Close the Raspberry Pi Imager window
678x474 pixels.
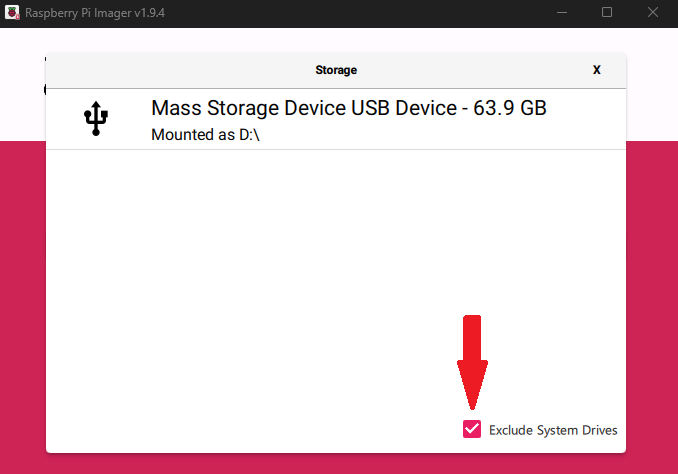click(x=653, y=13)
